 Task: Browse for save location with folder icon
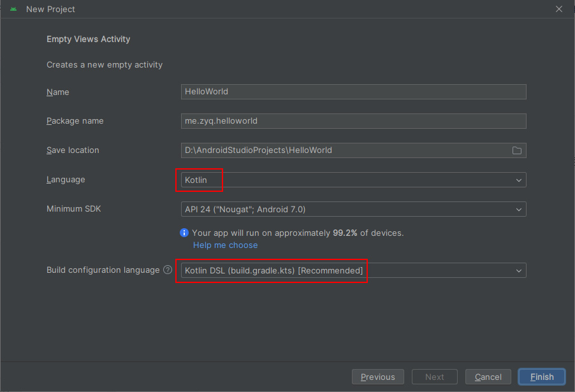tap(517, 150)
